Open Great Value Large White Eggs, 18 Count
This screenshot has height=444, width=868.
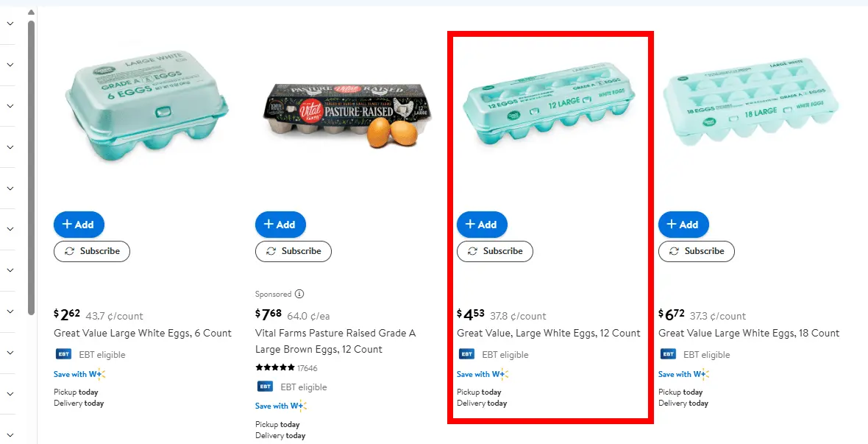coord(748,333)
